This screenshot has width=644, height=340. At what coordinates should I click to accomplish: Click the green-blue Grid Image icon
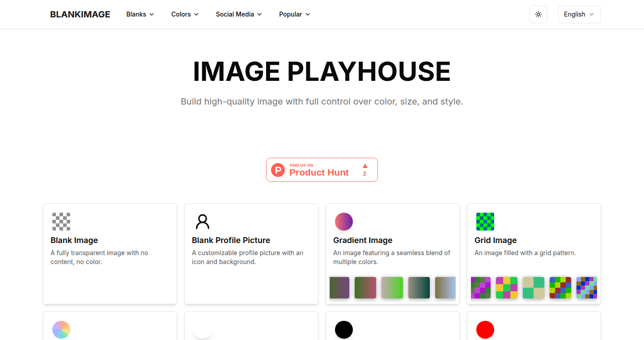coord(485,222)
